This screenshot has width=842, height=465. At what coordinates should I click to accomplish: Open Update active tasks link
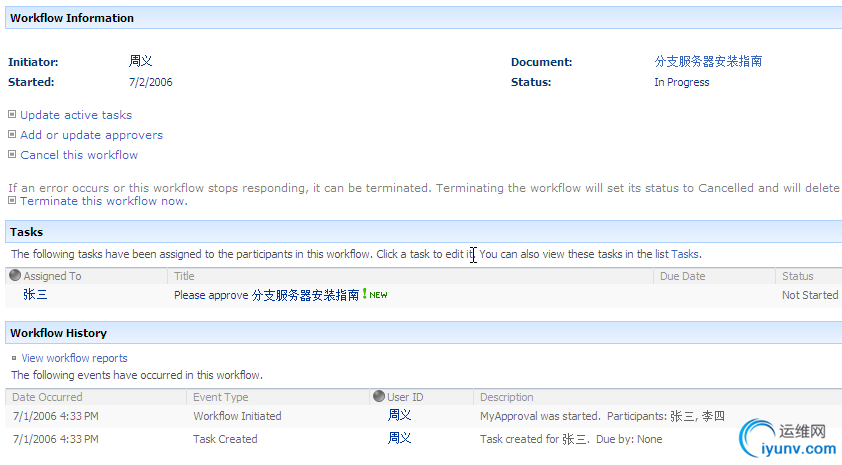pos(76,115)
